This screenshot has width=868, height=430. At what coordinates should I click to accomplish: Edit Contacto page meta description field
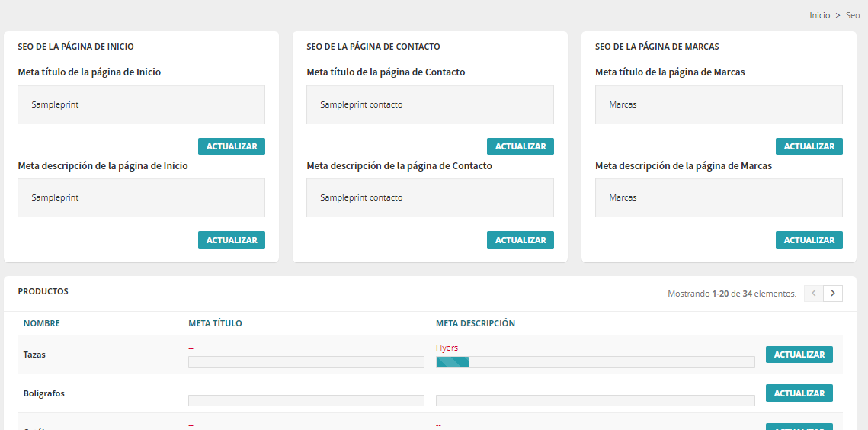point(430,197)
